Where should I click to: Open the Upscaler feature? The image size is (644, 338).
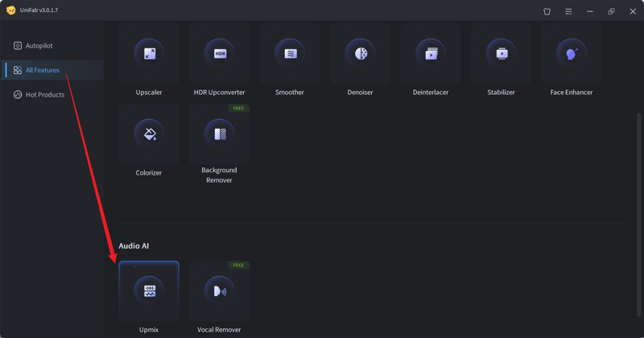(x=149, y=54)
